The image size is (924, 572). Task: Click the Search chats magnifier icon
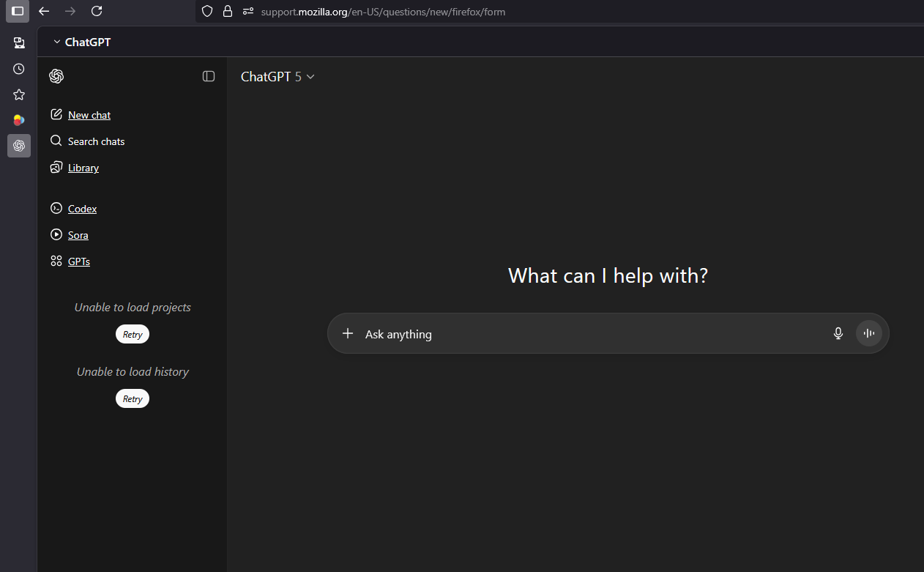pyautogui.click(x=56, y=141)
